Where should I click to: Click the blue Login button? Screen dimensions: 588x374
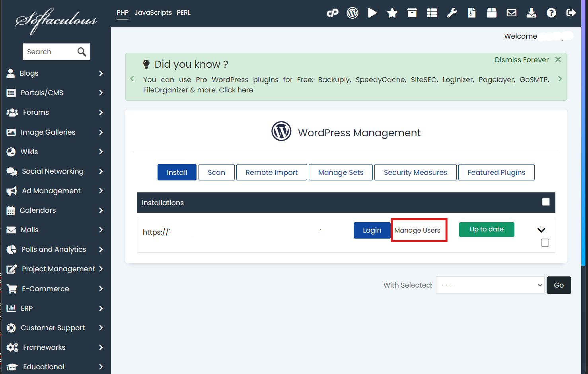point(372,230)
